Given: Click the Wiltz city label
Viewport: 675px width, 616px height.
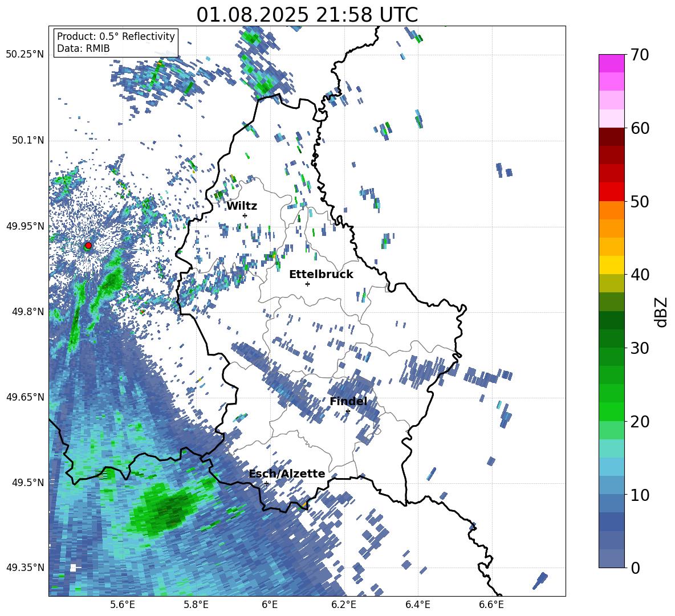Looking at the screenshot, I should point(242,206).
